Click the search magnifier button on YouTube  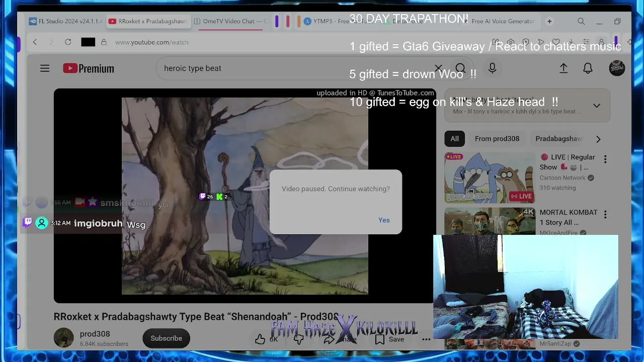pyautogui.click(x=460, y=68)
